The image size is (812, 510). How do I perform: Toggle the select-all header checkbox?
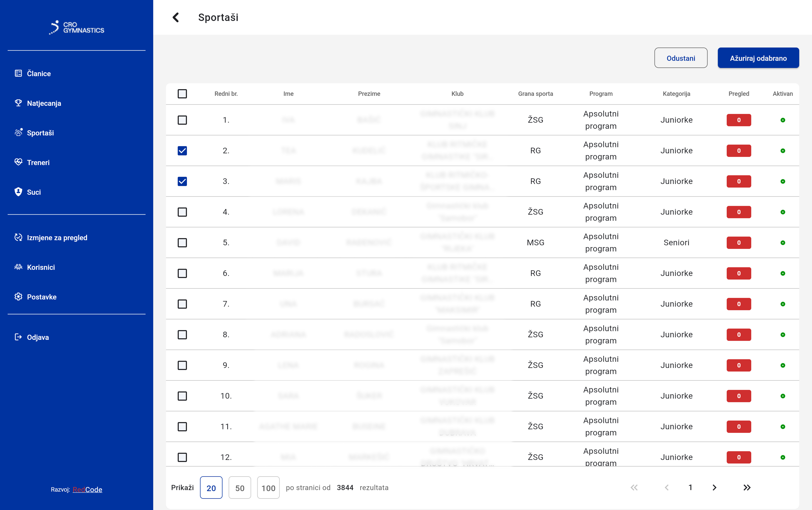[182, 94]
